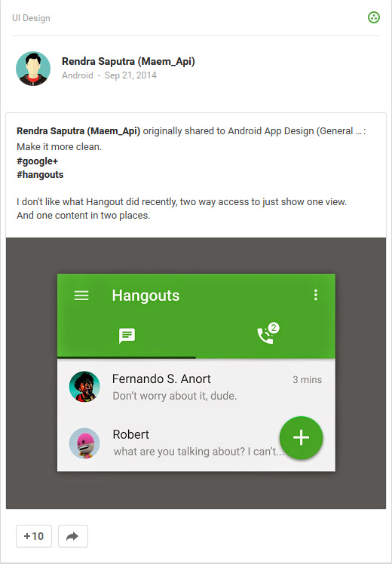Click the "And one content in two places." line
Viewport: 392px width, 564px height.
click(84, 216)
